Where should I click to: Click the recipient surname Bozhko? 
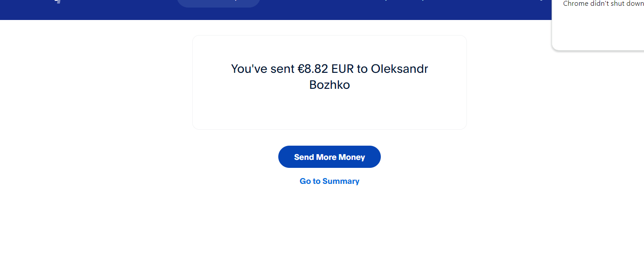coord(329,85)
